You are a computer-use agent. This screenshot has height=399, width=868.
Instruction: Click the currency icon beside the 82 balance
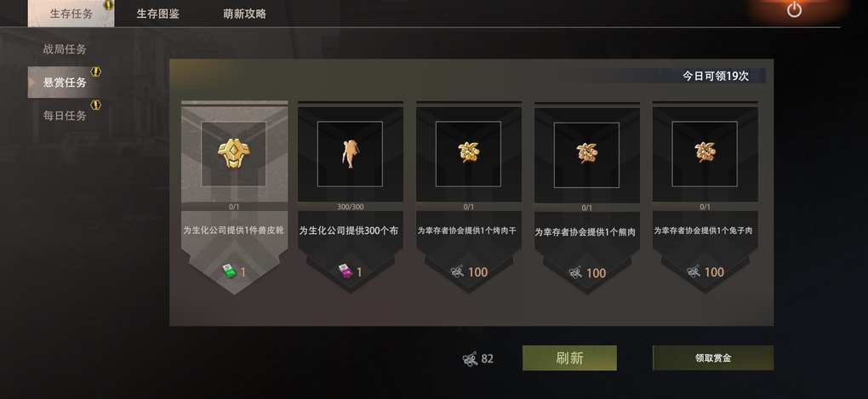470,359
